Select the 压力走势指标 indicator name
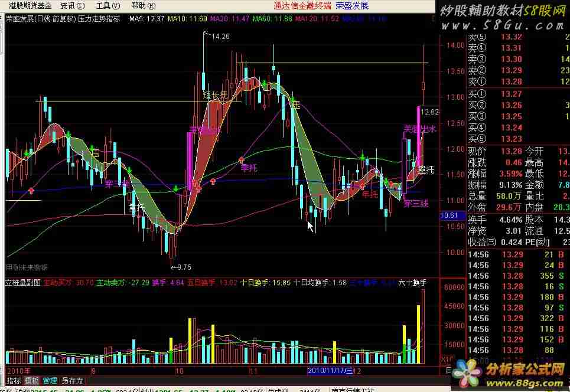 pyautogui.click(x=99, y=19)
